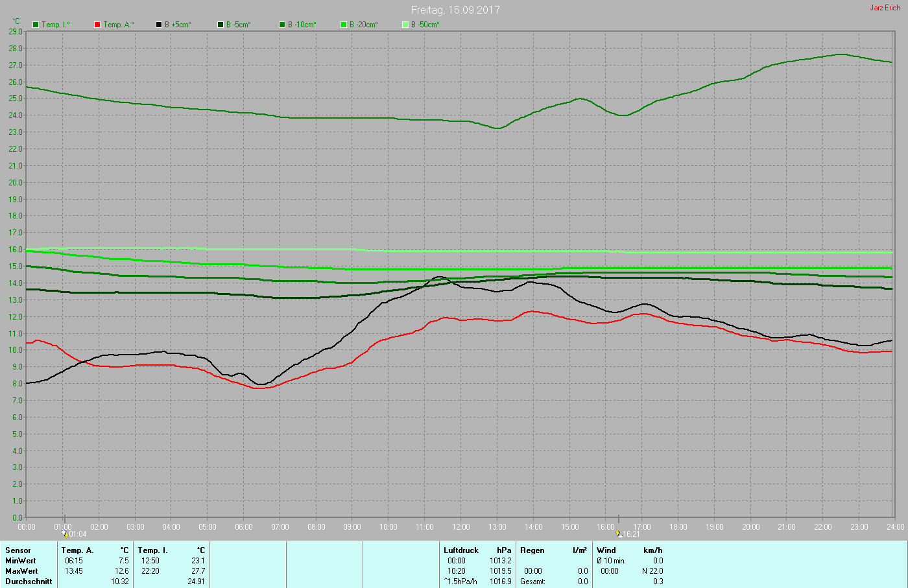The width and height of the screenshot is (908, 588).
Task: Click the 'hPa' unit header
Action: [504, 550]
